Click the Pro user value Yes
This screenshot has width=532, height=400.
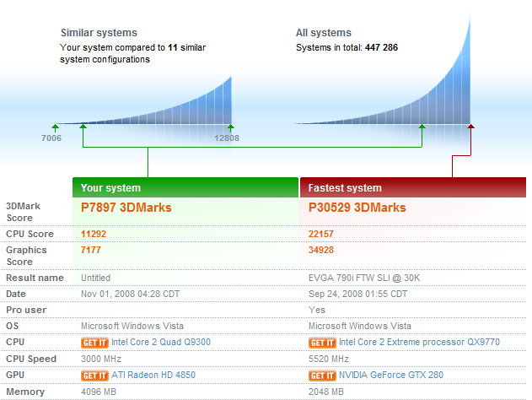316,310
